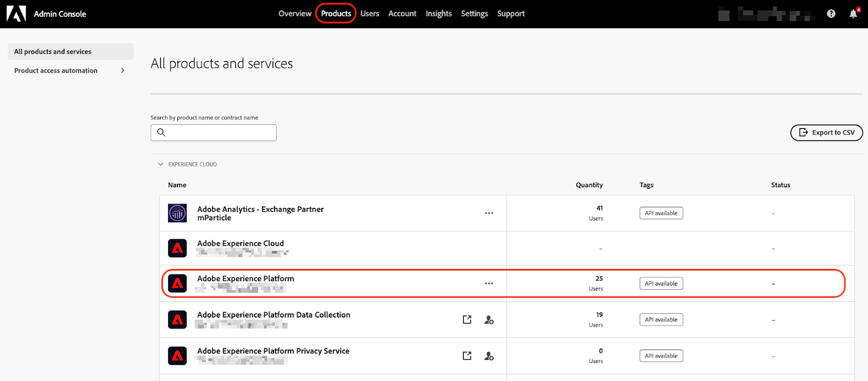Click the Name column header
Viewport: 868px width, 381px height.
177,185
